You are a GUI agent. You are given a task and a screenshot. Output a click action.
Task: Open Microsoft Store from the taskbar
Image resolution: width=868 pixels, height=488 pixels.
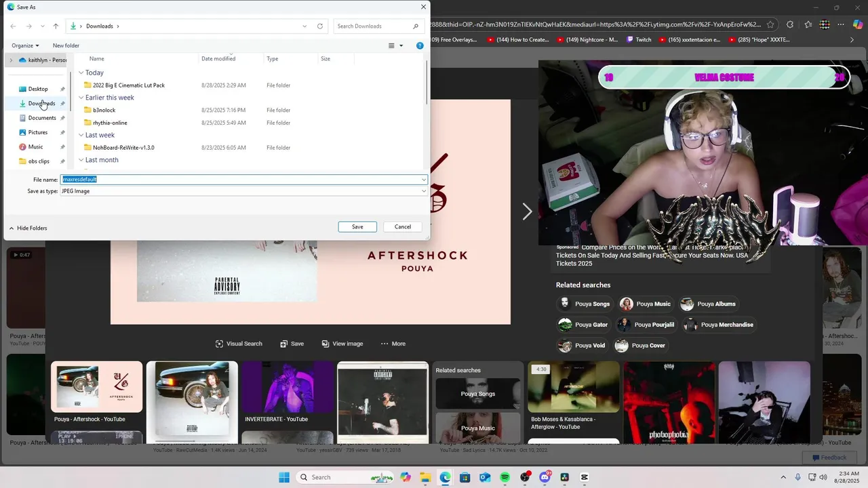pyautogui.click(x=465, y=477)
